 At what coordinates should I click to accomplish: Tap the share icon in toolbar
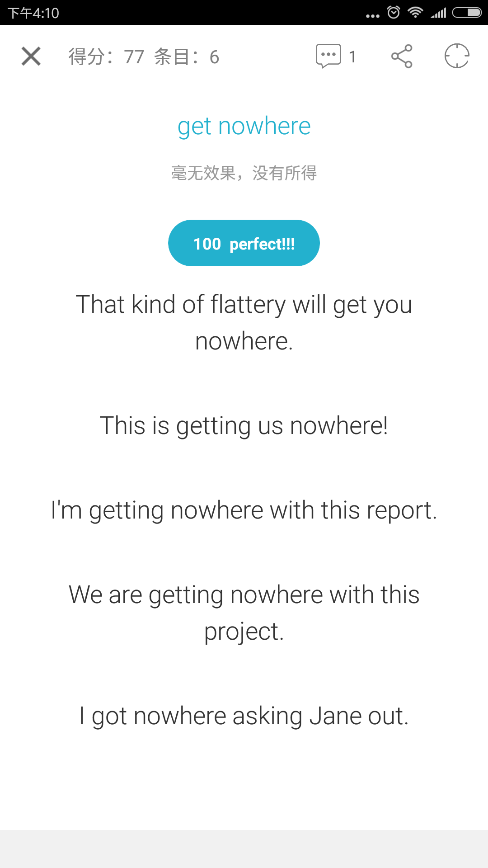(402, 56)
